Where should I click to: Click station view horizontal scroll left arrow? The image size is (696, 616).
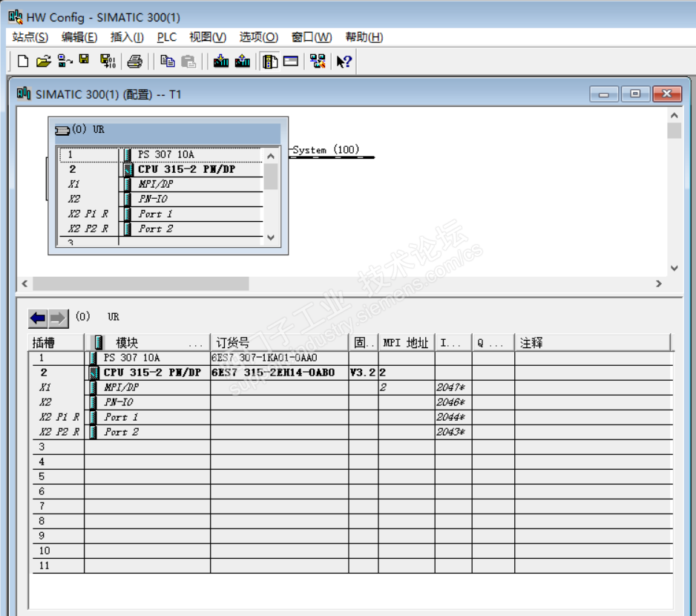click(x=25, y=284)
